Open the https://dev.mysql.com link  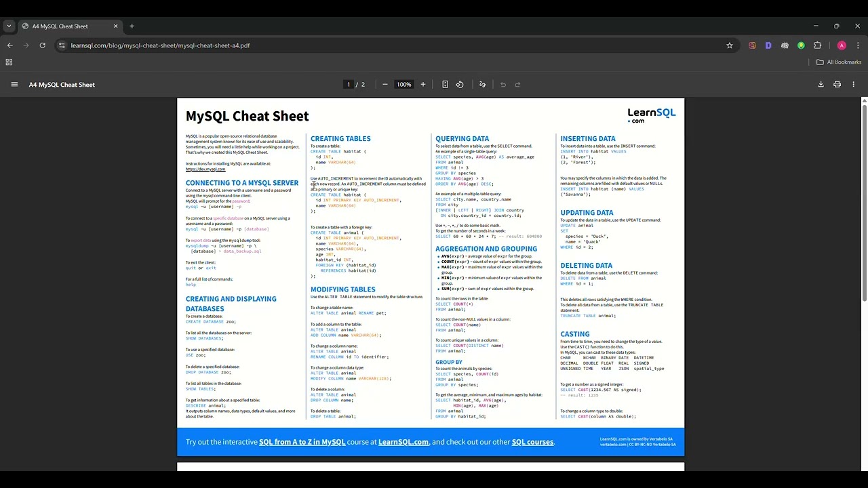tap(205, 169)
